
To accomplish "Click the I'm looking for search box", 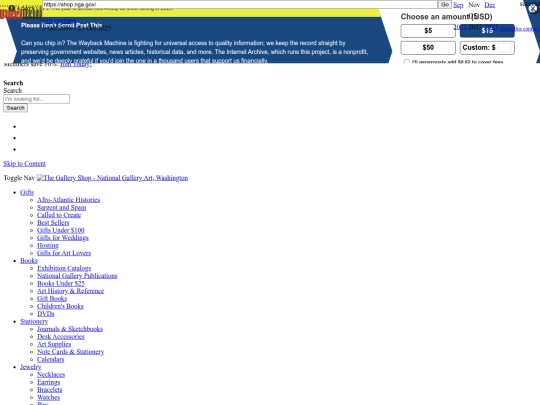I will click(x=37, y=99).
